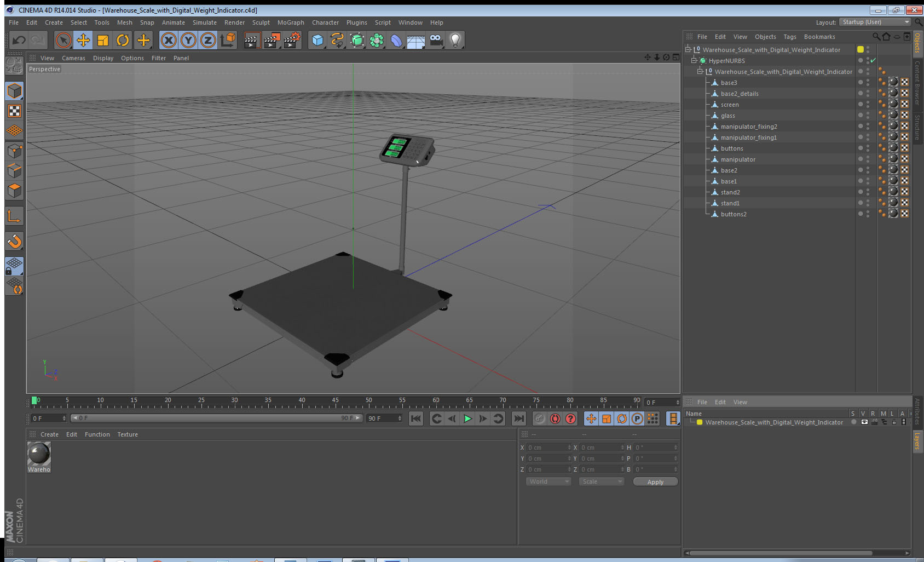The width and height of the screenshot is (924, 562).
Task: Click the end frame field 90 F
Action: (x=384, y=418)
